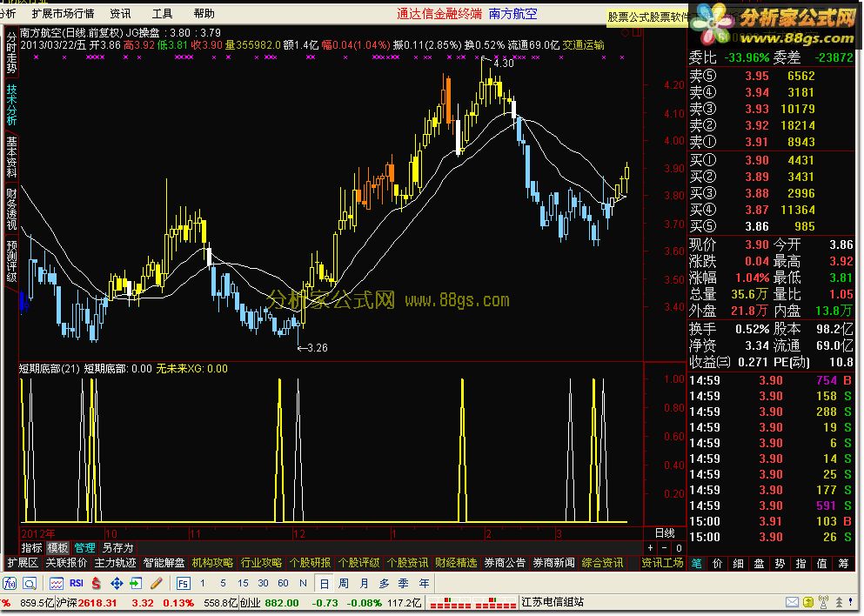Select the pencil drawing tool icon
Image resolution: width=864 pixels, height=616 pixels.
click(156, 583)
